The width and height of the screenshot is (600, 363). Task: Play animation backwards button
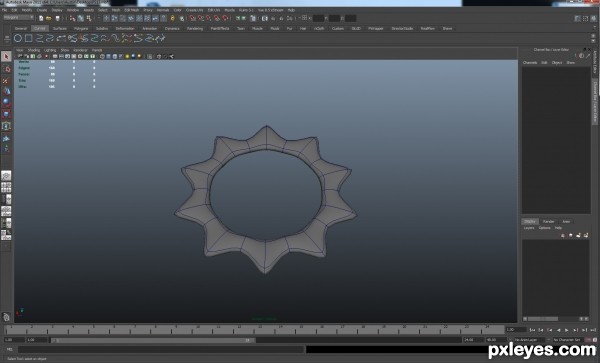(558, 330)
